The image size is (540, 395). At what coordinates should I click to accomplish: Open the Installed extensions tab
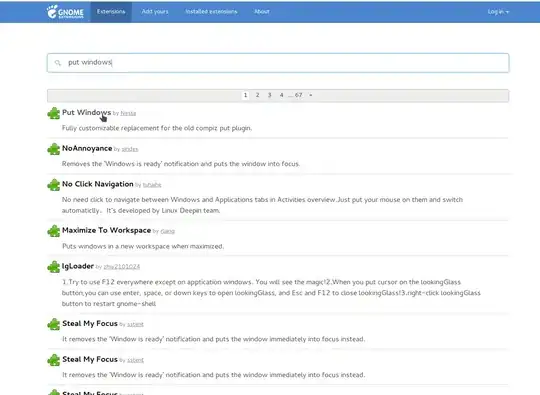pos(211,12)
